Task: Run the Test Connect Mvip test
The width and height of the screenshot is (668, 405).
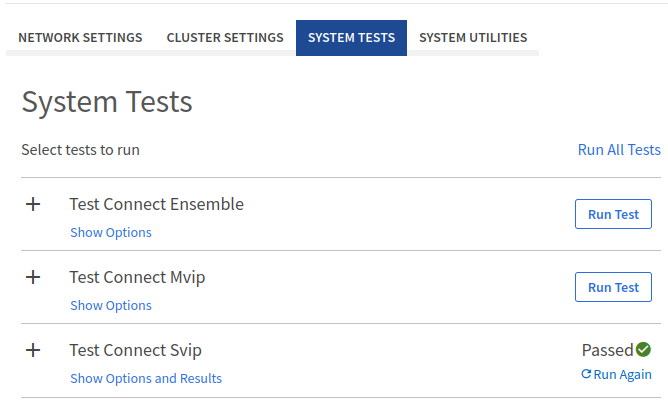Action: click(613, 287)
